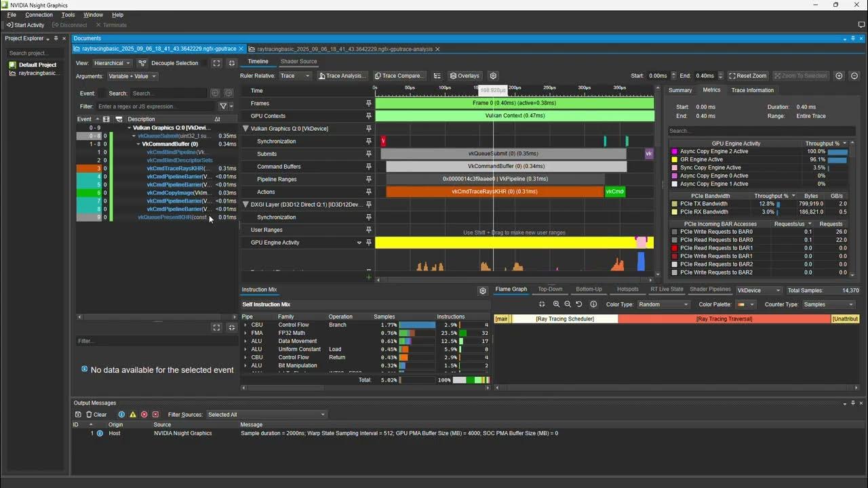
Task: Open the View Hierarchical dropdown
Action: 112,63
